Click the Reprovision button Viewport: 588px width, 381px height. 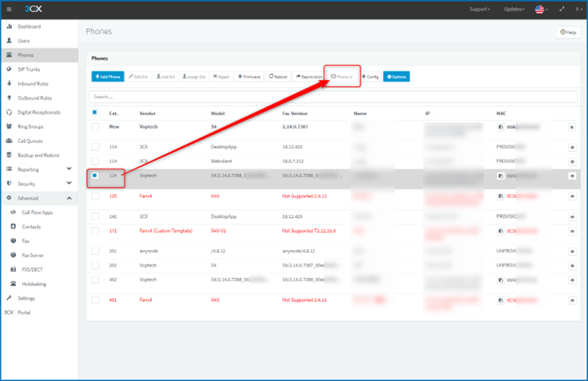pyautogui.click(x=309, y=77)
